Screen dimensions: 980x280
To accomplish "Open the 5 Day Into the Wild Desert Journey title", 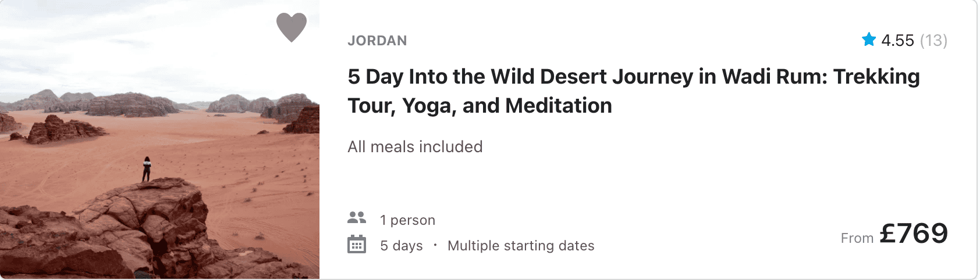I will [x=634, y=91].
